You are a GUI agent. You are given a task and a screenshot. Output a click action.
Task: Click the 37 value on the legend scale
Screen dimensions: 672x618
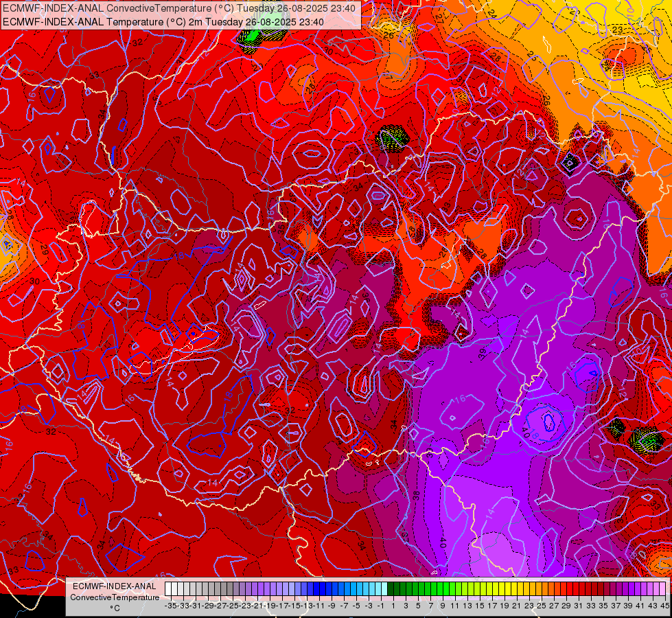[x=616, y=606]
